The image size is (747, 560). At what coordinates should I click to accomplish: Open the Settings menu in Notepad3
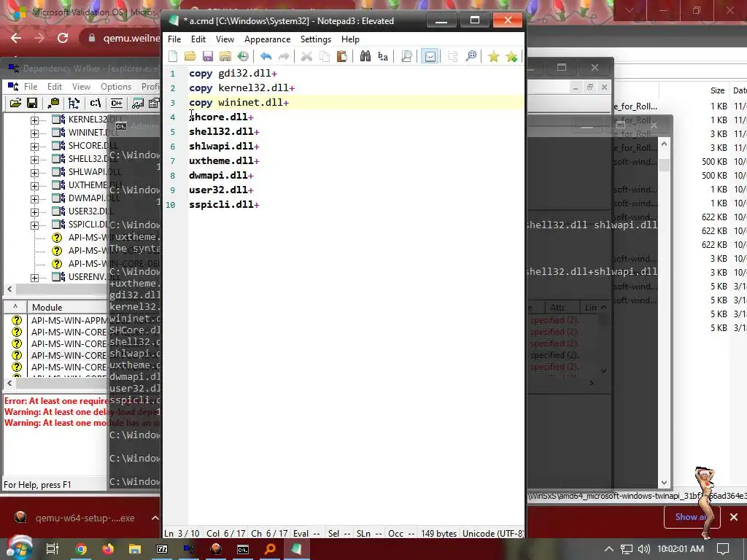pyautogui.click(x=316, y=39)
